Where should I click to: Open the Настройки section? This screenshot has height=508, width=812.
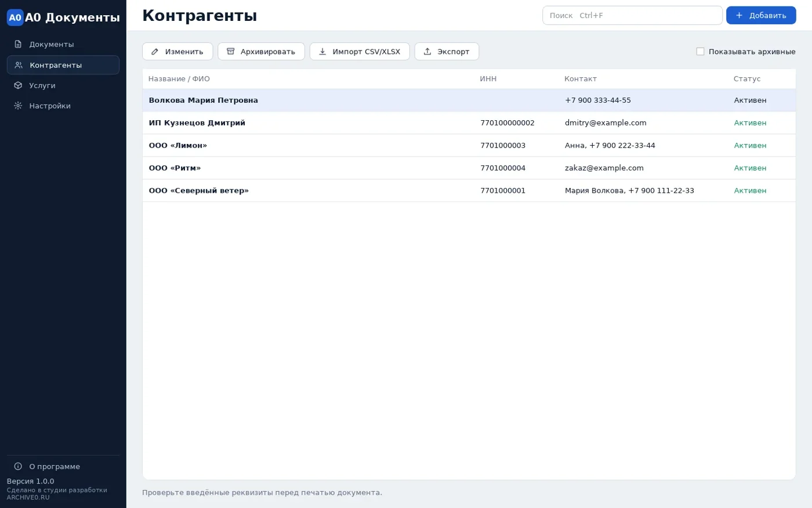point(63,106)
